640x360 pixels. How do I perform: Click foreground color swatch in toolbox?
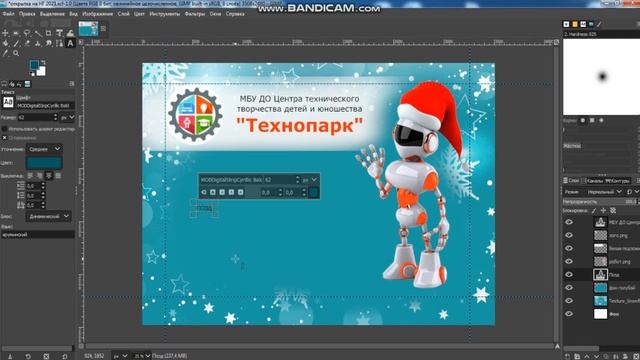pos(34,64)
